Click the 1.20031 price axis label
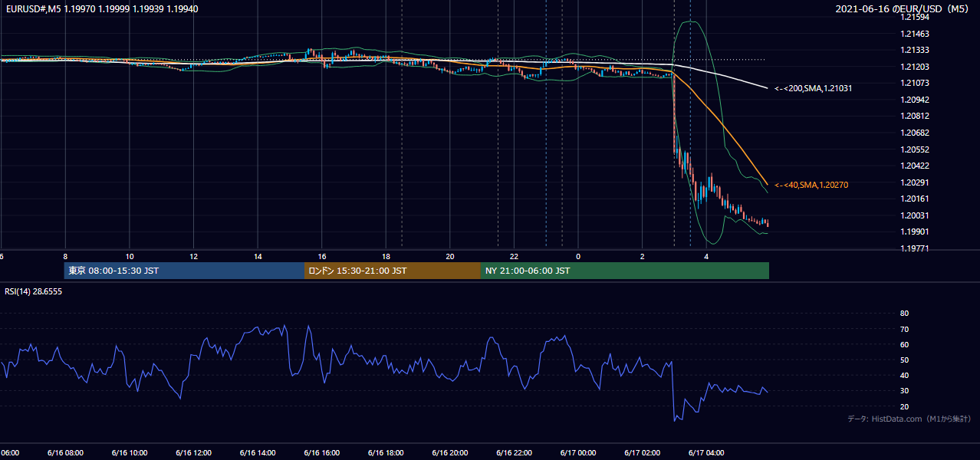Image resolution: width=980 pixels, height=460 pixels. point(914,215)
